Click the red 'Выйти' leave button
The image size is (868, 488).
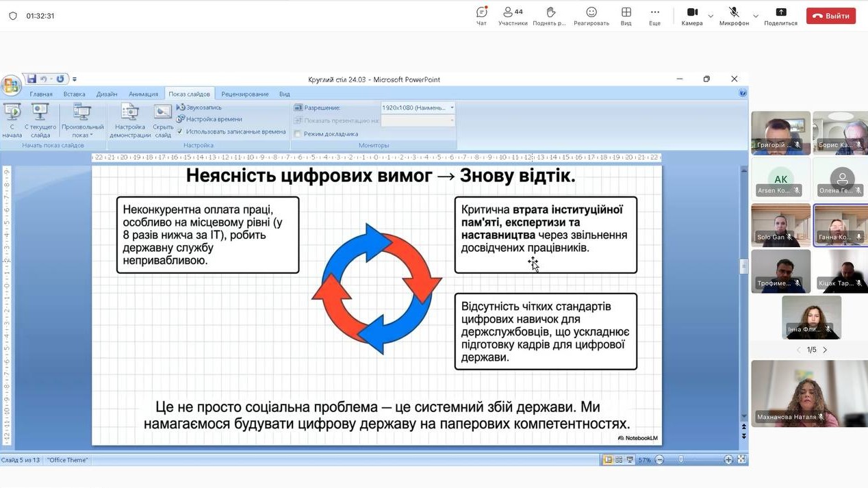click(x=830, y=16)
